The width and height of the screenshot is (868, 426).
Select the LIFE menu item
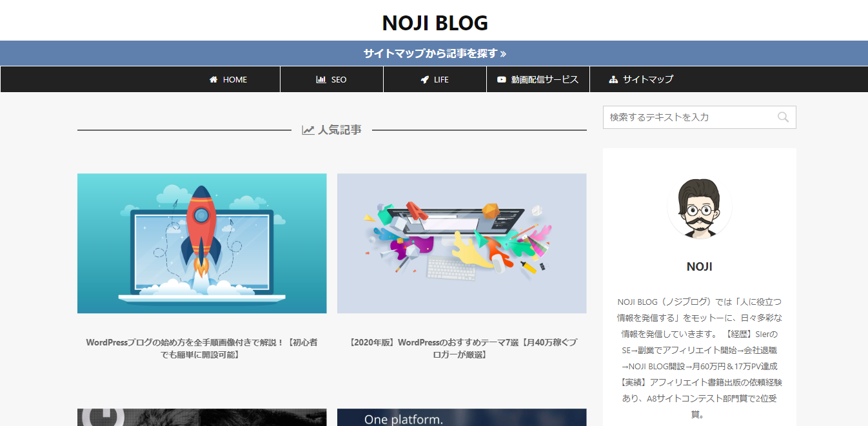coord(435,79)
